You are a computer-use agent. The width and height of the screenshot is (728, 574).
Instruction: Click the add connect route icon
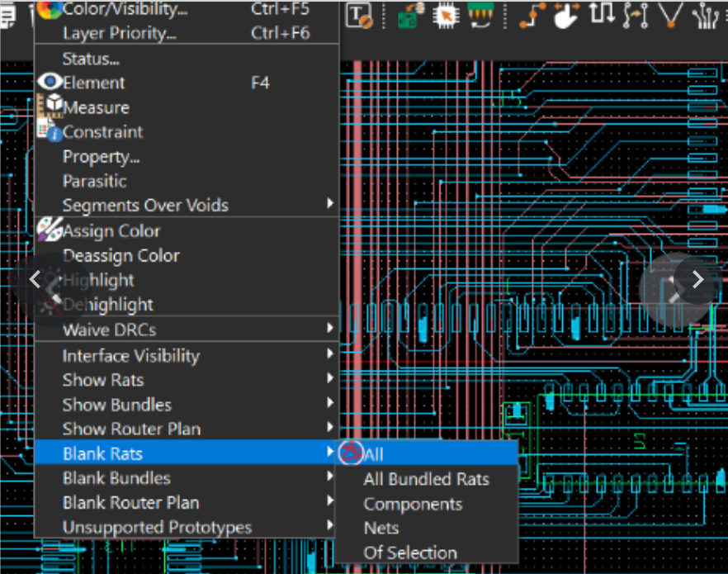(532, 15)
